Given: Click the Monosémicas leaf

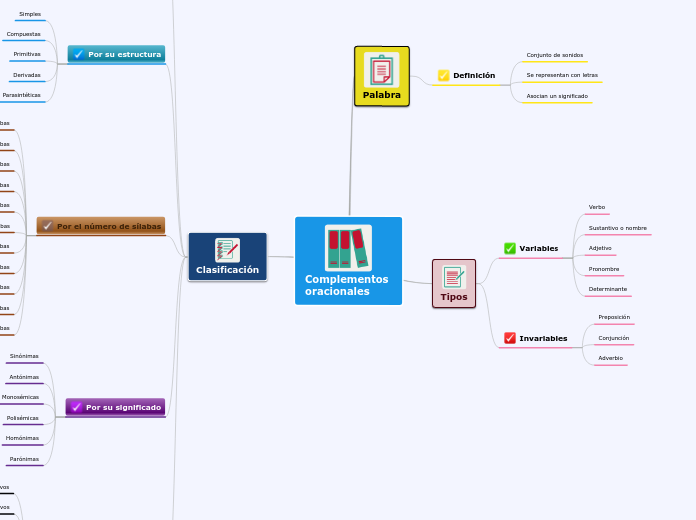Looking at the screenshot, I should coord(20,397).
